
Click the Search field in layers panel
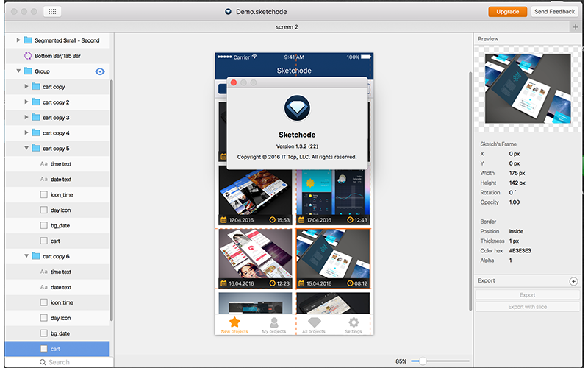coord(60,362)
